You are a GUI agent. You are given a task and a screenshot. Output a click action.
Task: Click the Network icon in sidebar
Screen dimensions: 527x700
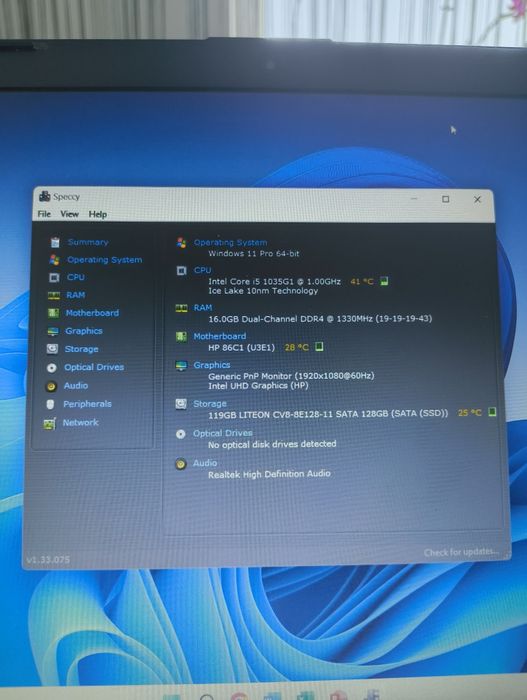coord(50,424)
